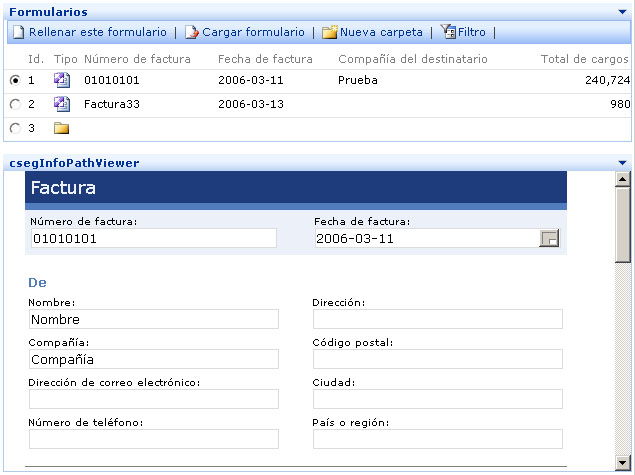The height and width of the screenshot is (475, 635).
Task: Click the Nombre input field
Action: (154, 319)
